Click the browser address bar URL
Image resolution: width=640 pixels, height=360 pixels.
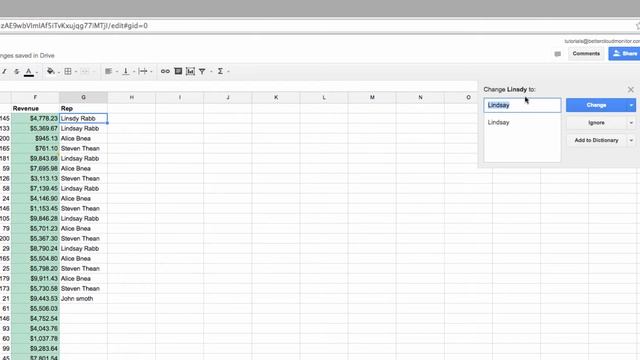(x=74, y=26)
